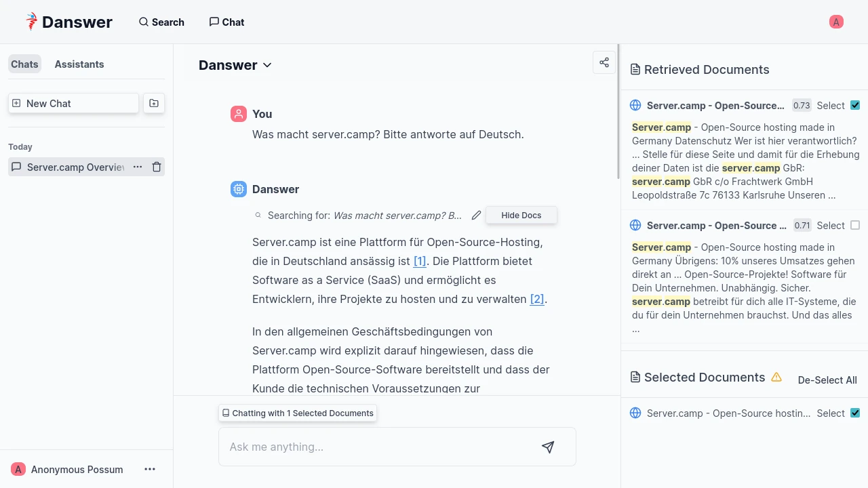This screenshot has height=488, width=868.
Task: Send the chat message
Action: coord(548,447)
